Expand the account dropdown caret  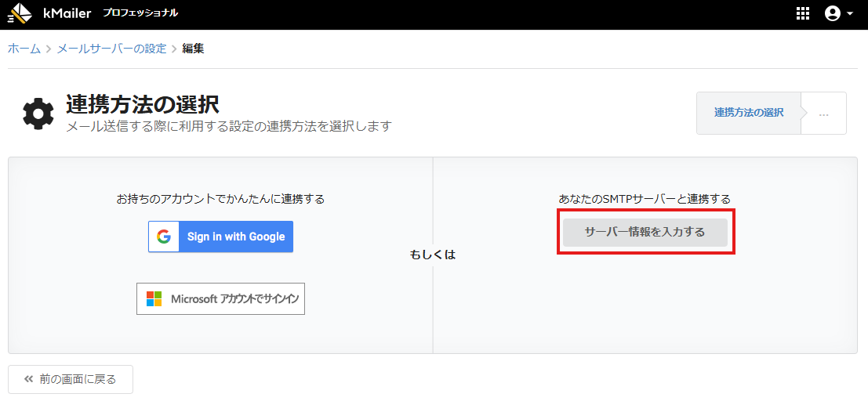[850, 14]
